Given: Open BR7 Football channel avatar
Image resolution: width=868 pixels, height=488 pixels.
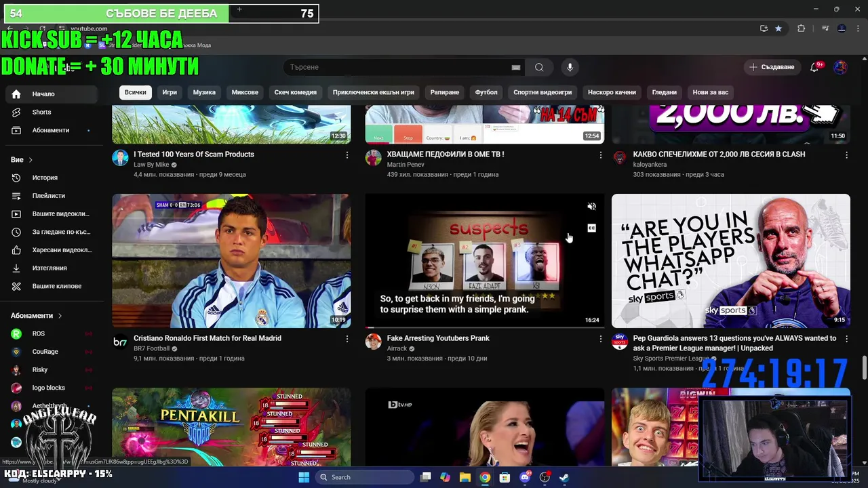Looking at the screenshot, I should (120, 342).
